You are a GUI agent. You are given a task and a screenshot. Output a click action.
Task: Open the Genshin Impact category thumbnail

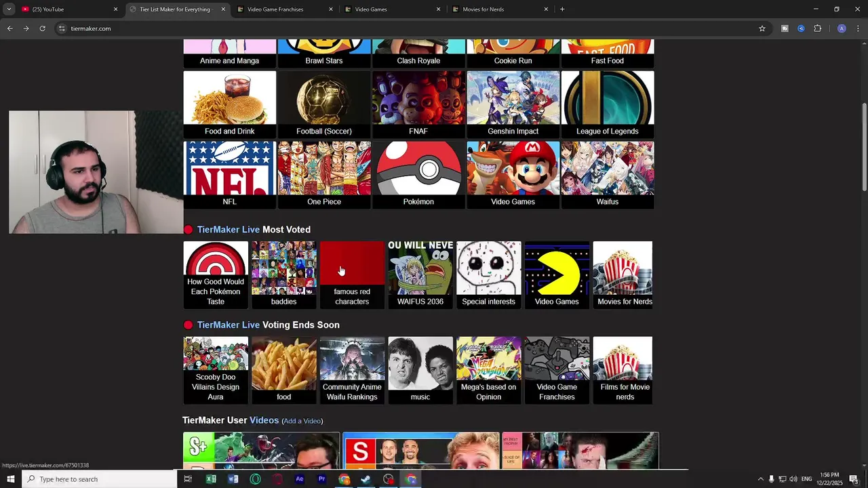(513, 104)
